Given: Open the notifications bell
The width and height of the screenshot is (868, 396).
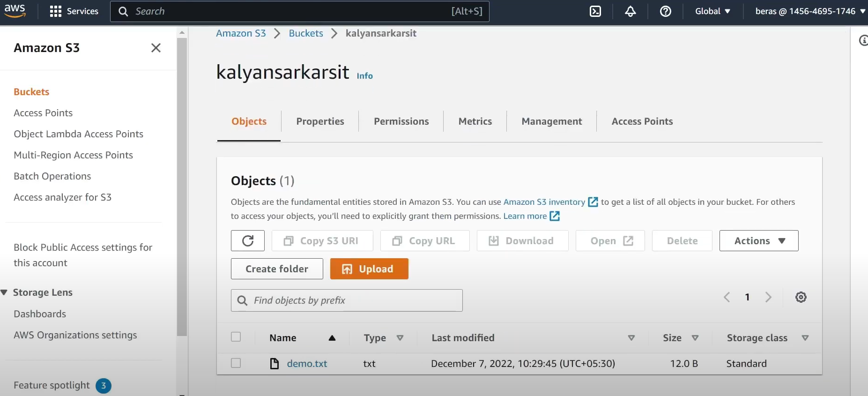Looking at the screenshot, I should (x=631, y=11).
